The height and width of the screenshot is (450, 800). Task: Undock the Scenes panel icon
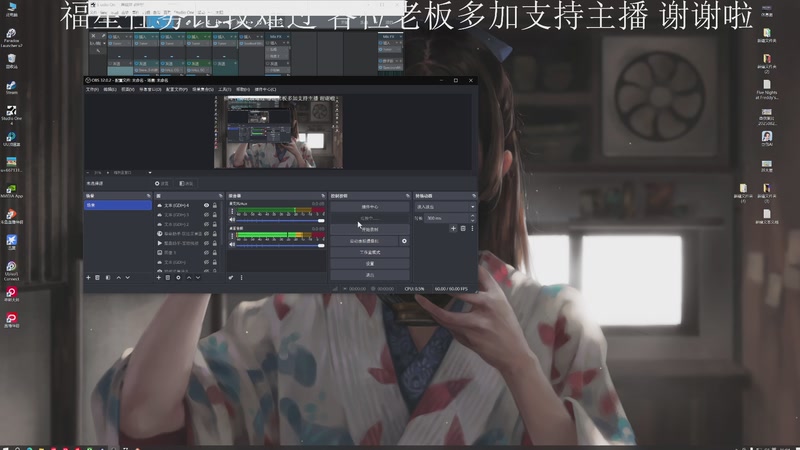pos(148,196)
